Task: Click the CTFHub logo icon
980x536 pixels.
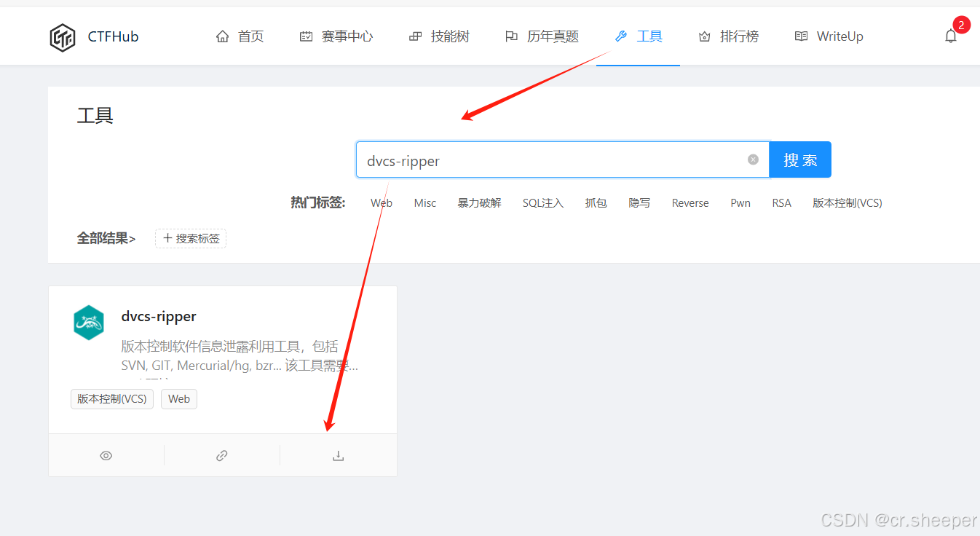Action: (x=63, y=36)
